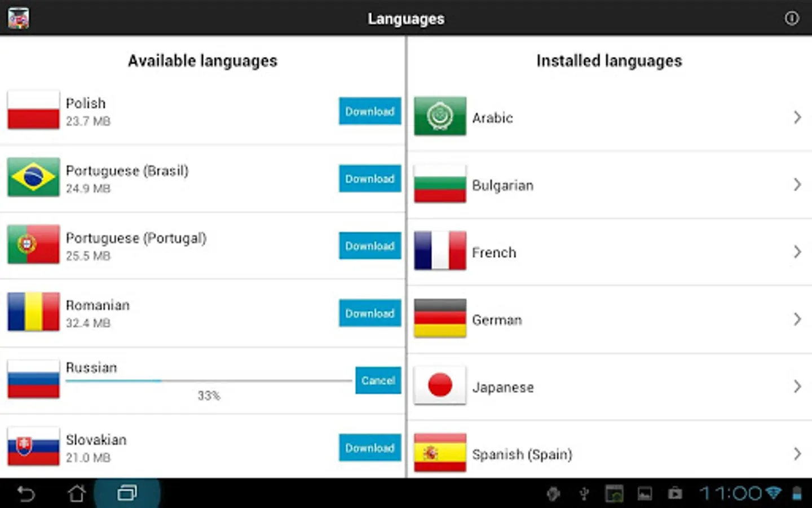Tap the Android home icon

pyautogui.click(x=77, y=494)
